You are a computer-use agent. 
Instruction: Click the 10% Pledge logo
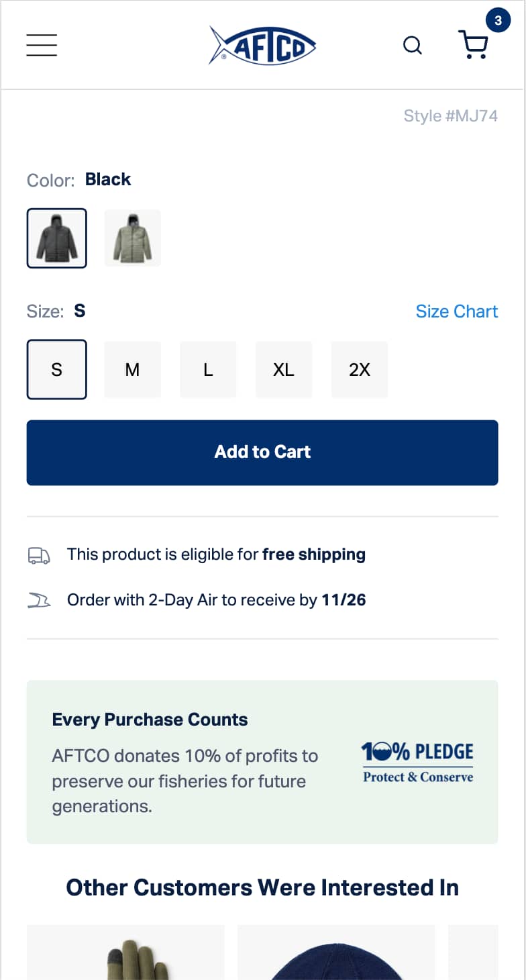point(417,761)
